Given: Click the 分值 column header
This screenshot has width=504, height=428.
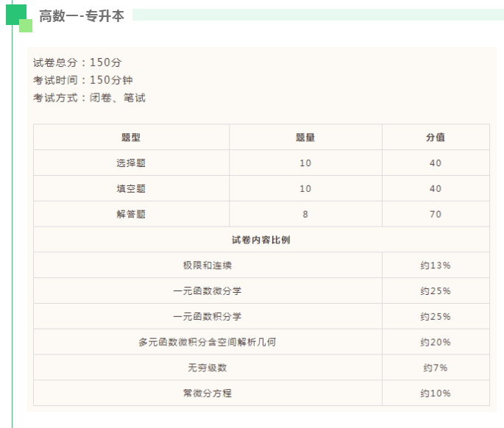Looking at the screenshot, I should [x=436, y=138].
